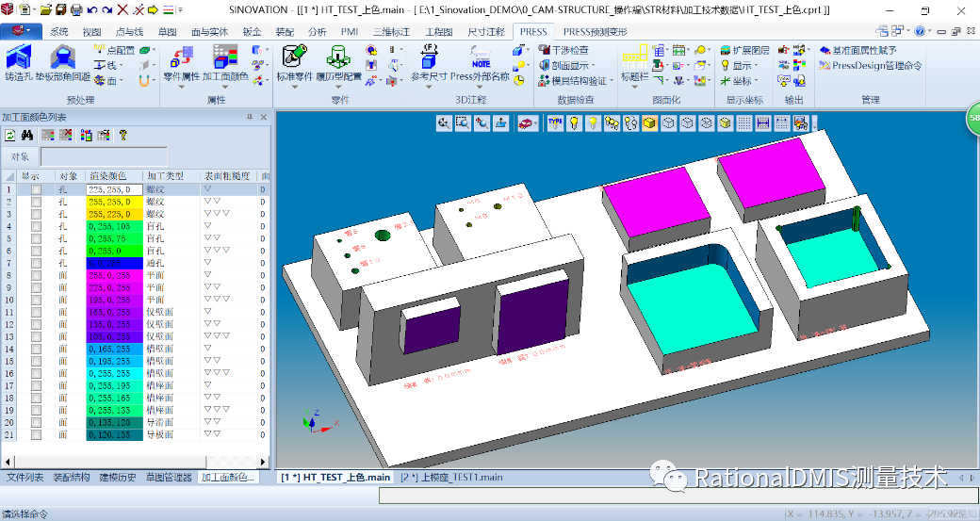Open the 加工面颜色 machining face color tool
The width and height of the screenshot is (980, 521).
coord(225,63)
